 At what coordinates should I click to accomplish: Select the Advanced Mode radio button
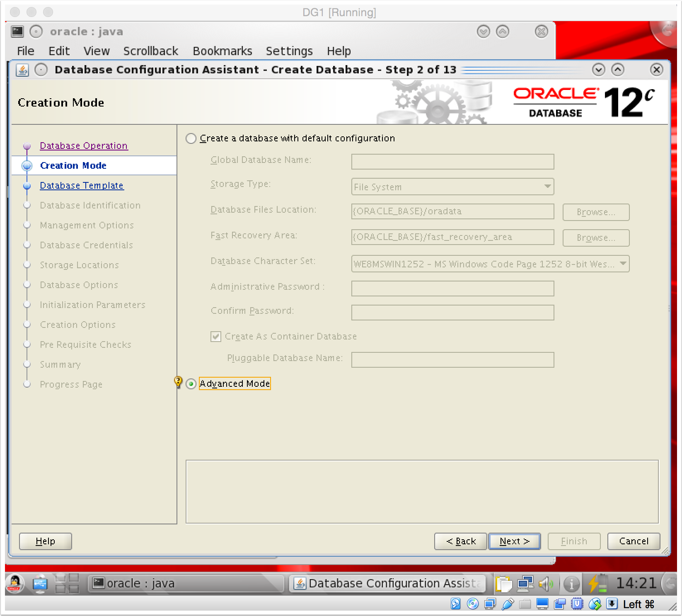191,384
